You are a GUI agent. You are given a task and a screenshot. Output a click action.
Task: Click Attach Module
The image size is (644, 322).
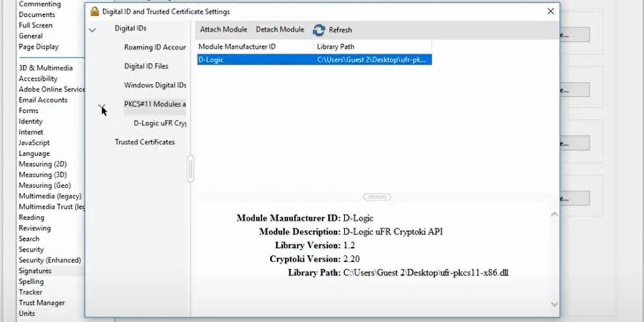point(223,30)
